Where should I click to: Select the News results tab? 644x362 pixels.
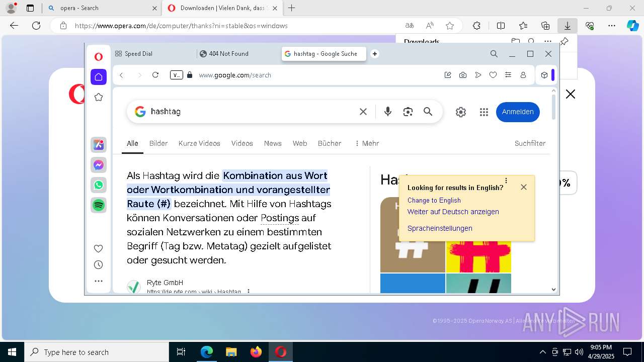[x=273, y=143]
